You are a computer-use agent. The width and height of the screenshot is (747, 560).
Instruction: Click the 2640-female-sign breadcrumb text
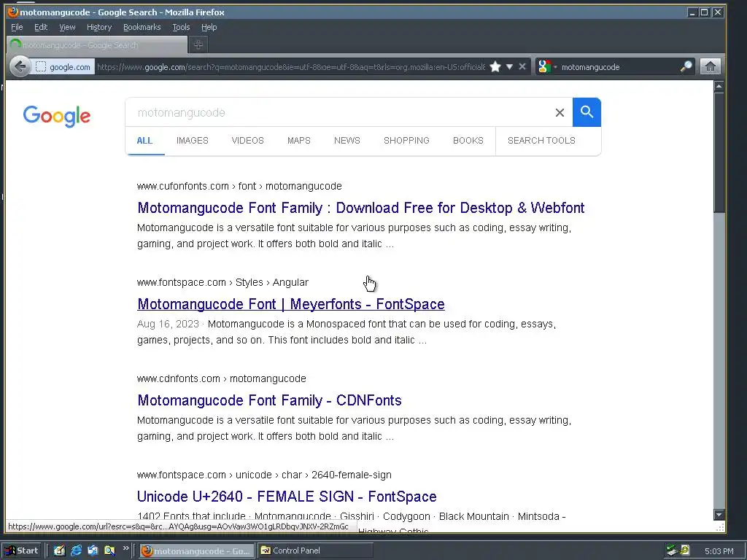click(x=351, y=475)
